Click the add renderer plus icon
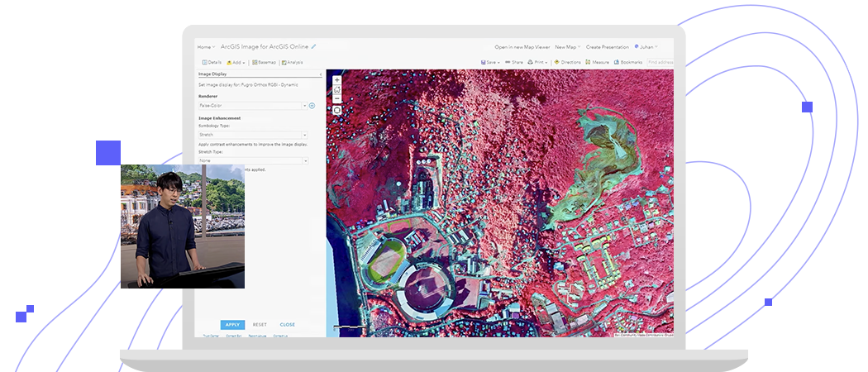This screenshot has height=372, width=868. pyautogui.click(x=312, y=106)
